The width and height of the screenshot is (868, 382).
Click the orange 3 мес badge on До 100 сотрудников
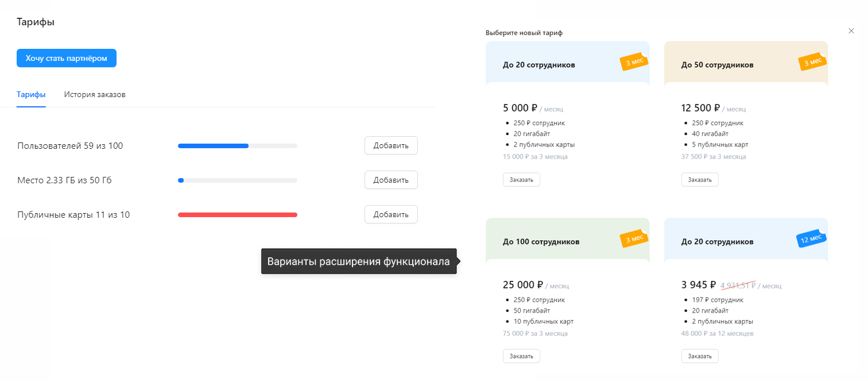[x=634, y=238]
